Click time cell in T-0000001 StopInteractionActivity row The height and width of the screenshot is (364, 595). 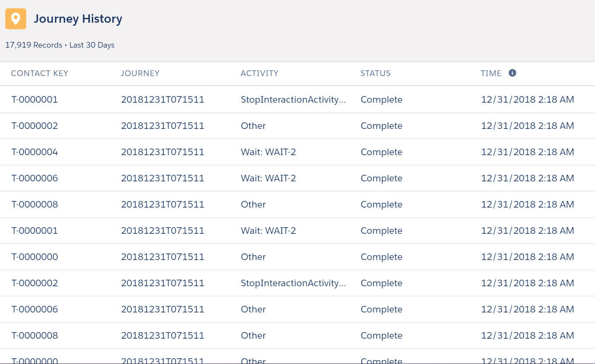(x=528, y=100)
